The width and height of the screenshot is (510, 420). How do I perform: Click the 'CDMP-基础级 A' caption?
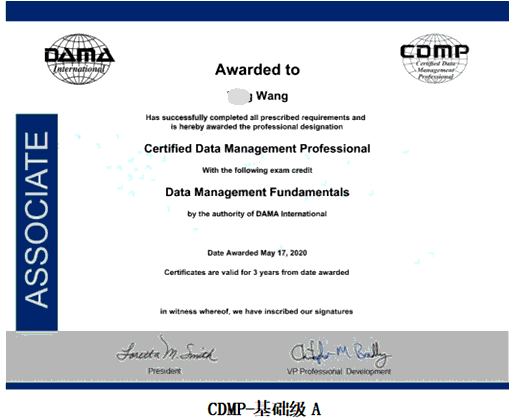point(264,409)
